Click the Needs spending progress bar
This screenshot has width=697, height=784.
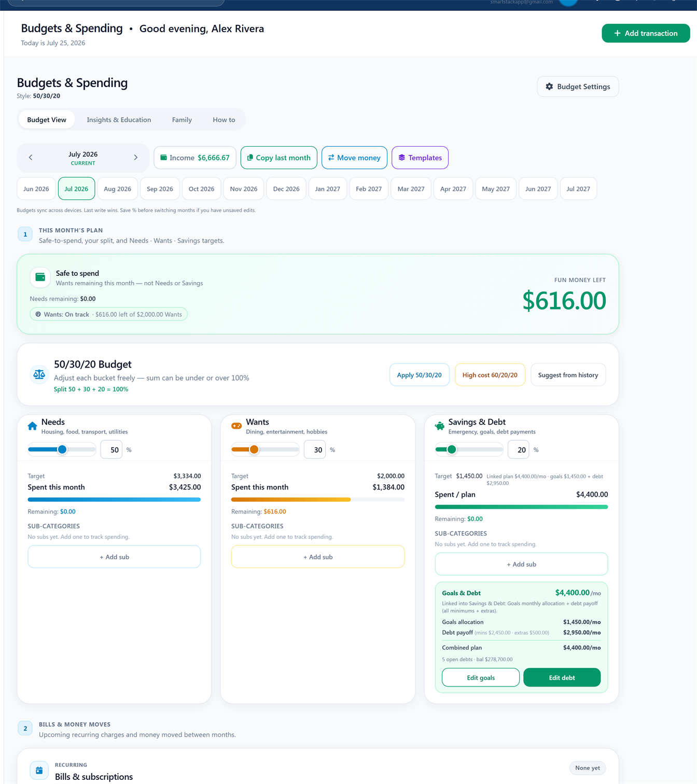114,499
